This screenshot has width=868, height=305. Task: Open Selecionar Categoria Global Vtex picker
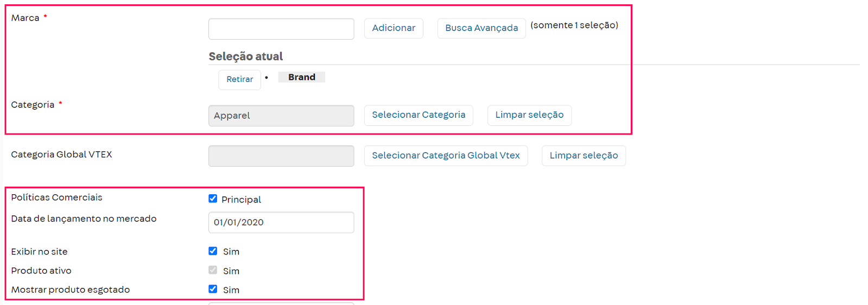445,156
